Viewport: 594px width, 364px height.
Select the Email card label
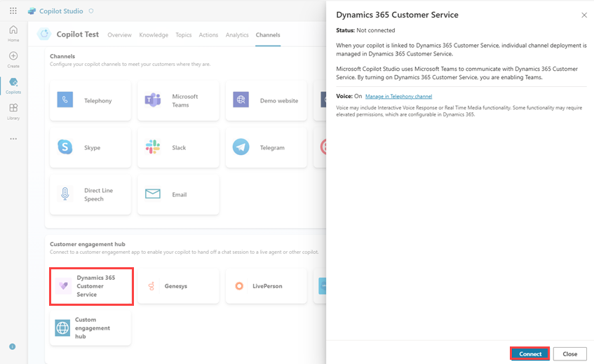(x=180, y=194)
